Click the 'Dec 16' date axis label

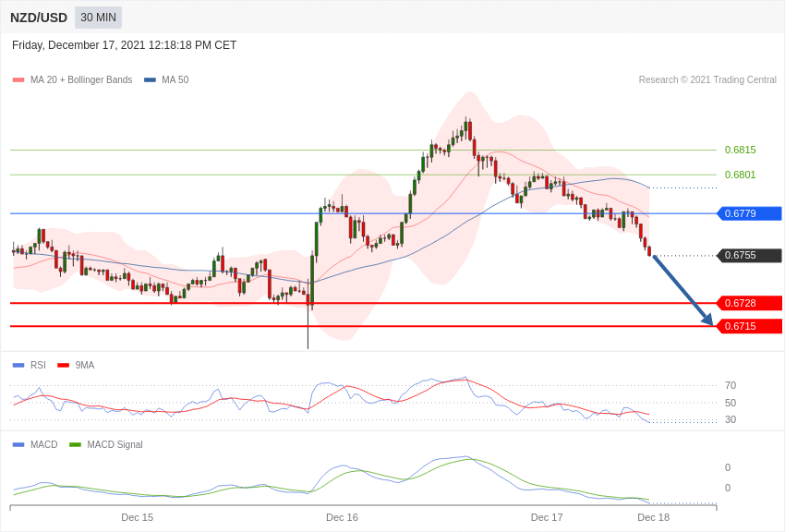[342, 517]
